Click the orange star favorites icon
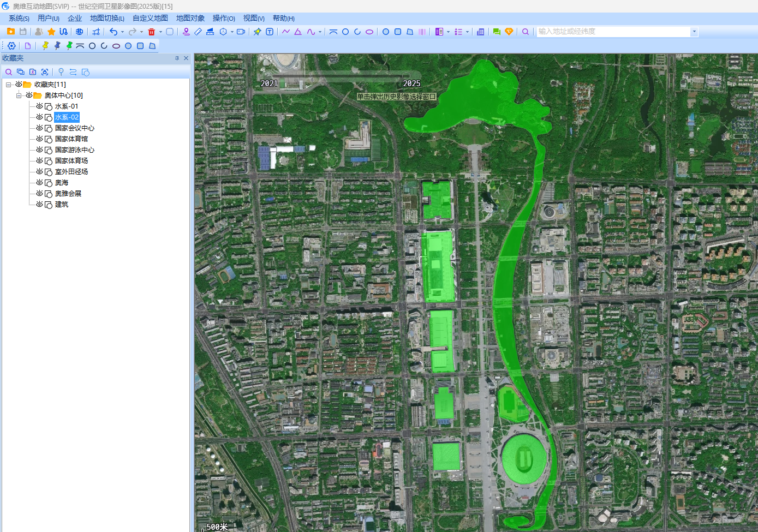Image resolution: width=758 pixels, height=532 pixels. (51, 32)
